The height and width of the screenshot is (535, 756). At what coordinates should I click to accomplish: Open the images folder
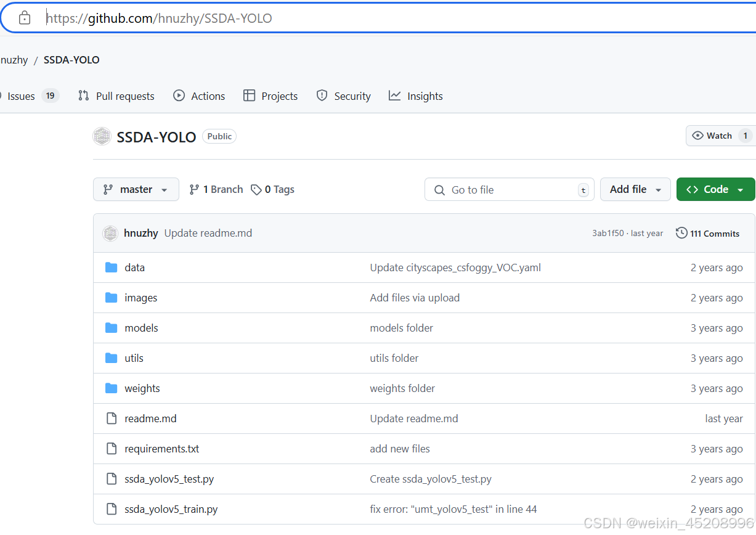pyautogui.click(x=140, y=298)
